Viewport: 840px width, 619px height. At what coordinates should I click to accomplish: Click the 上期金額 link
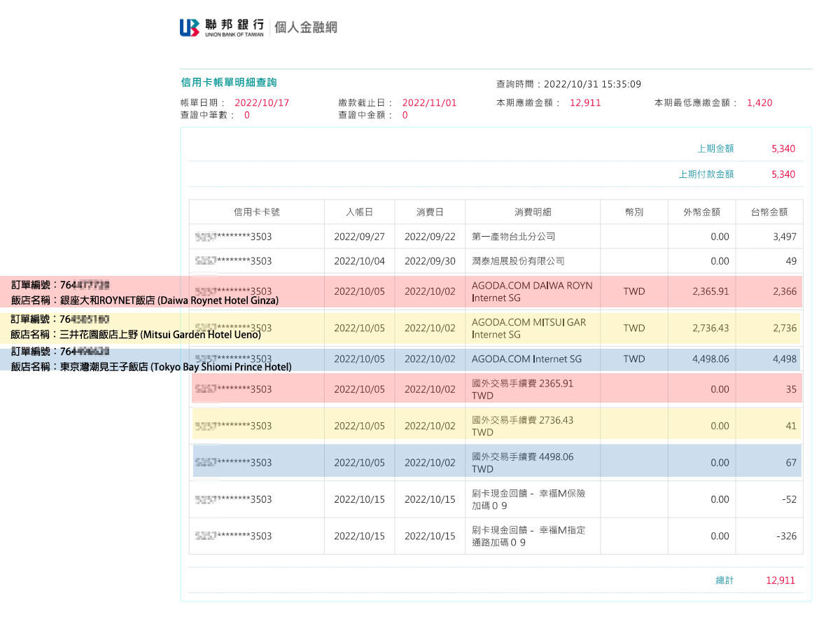click(x=715, y=148)
